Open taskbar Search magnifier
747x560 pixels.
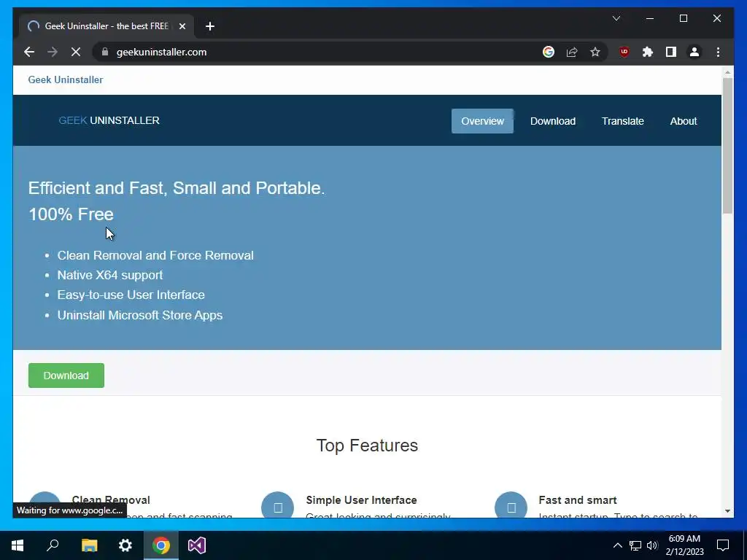click(53, 545)
